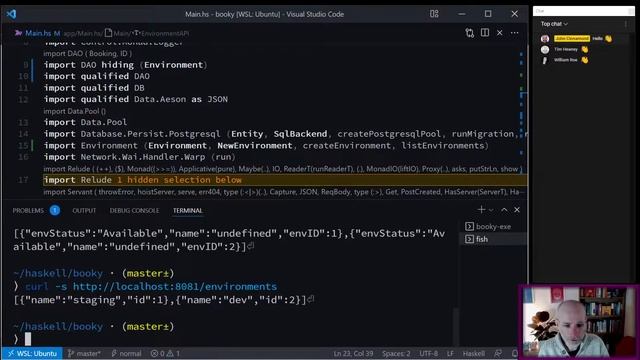Image resolution: width=640 pixels, height=360 pixels.
Task: Click 'import qualified Data.Aeson as JSON' line
Action: 136,99
